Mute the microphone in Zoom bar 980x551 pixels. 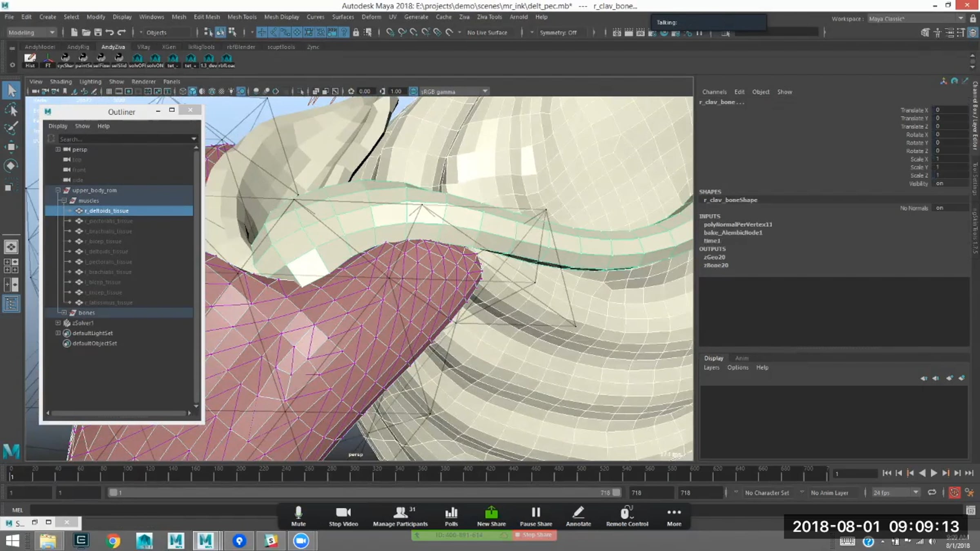point(298,516)
